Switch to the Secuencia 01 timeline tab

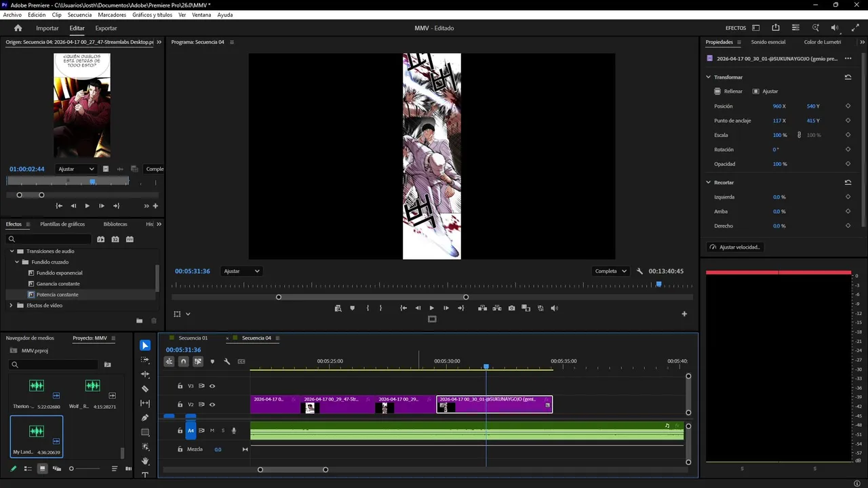[x=193, y=338]
